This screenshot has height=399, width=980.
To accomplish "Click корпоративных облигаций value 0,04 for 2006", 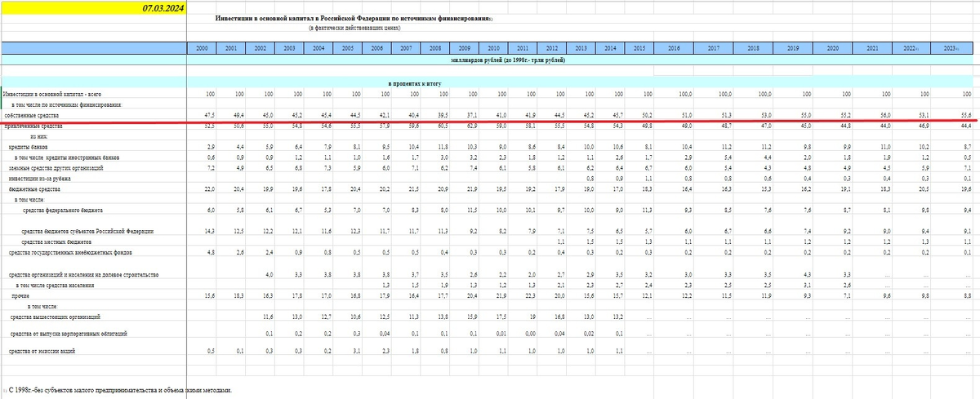I will point(385,335).
